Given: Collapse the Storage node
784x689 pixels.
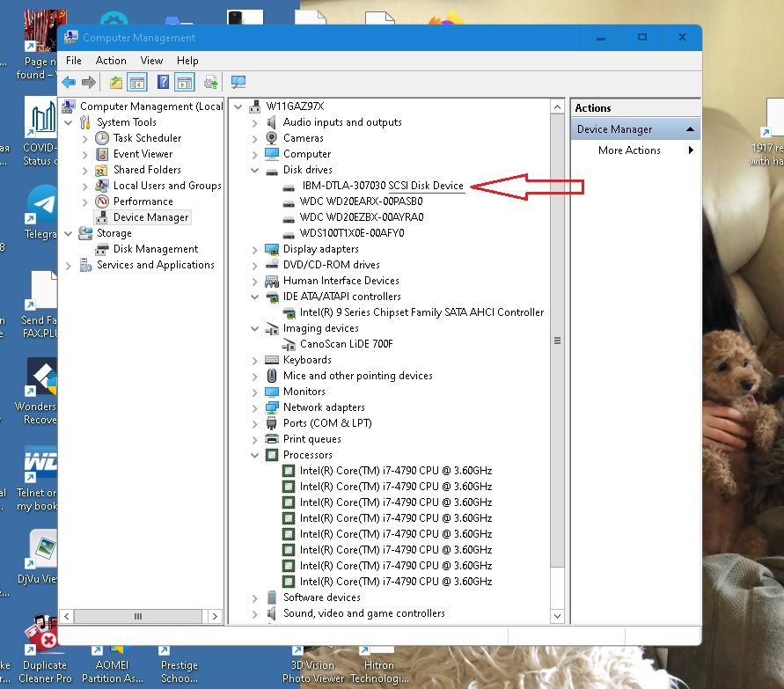Looking at the screenshot, I should (69, 233).
